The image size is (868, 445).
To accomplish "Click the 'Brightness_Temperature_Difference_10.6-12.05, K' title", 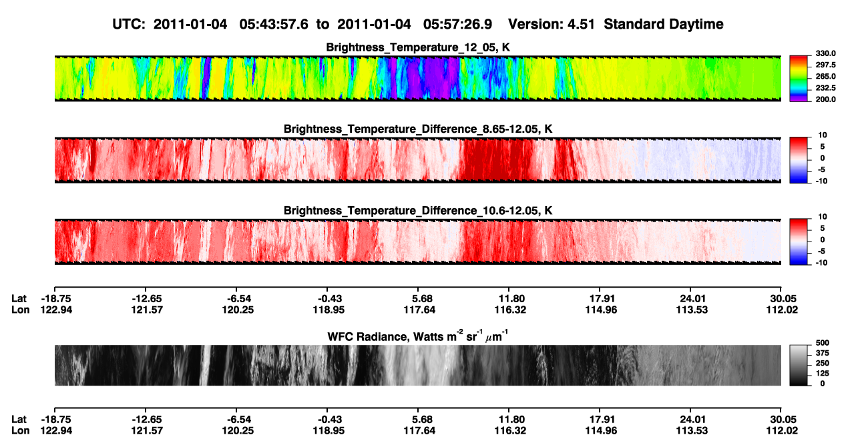I will pos(418,210).
